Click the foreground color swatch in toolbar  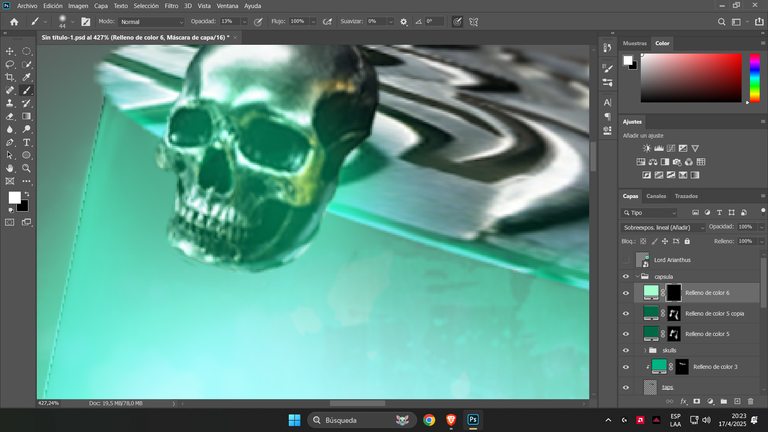click(x=14, y=197)
